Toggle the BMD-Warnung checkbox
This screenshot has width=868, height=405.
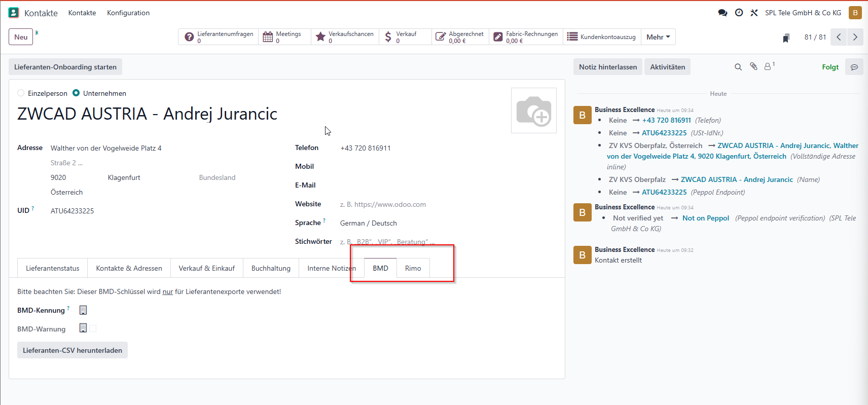[93, 328]
